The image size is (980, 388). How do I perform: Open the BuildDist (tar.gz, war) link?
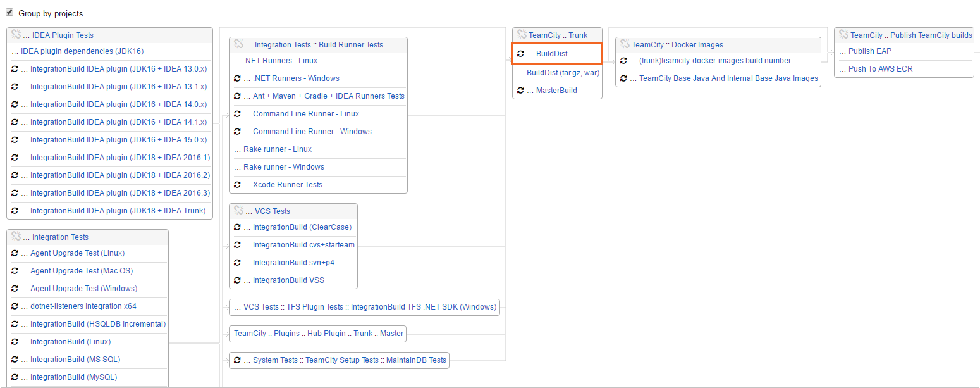point(563,73)
